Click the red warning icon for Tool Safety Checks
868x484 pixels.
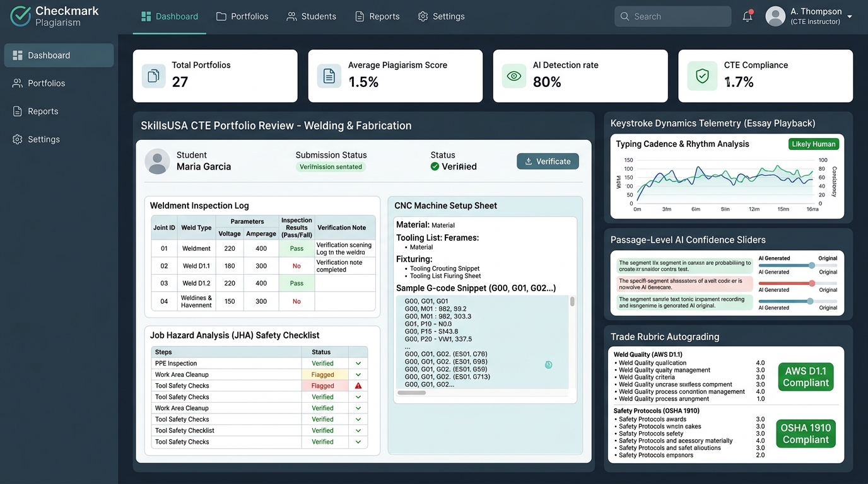(x=358, y=386)
